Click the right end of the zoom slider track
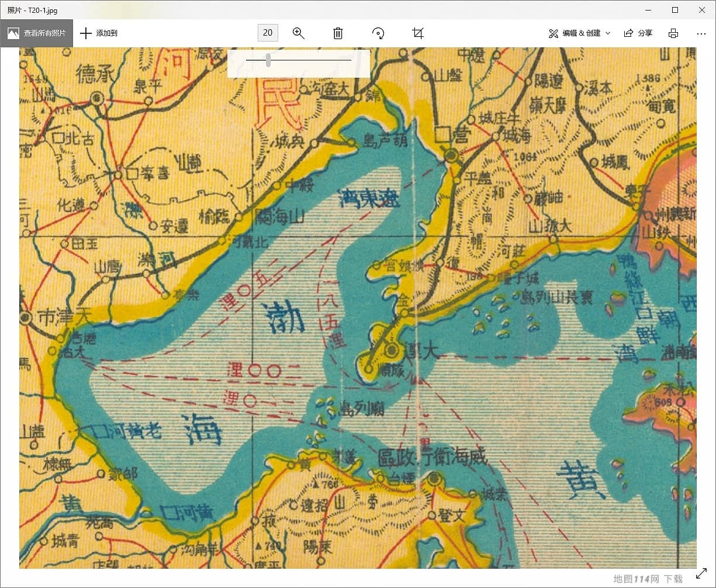This screenshot has width=716, height=588. coord(350,60)
